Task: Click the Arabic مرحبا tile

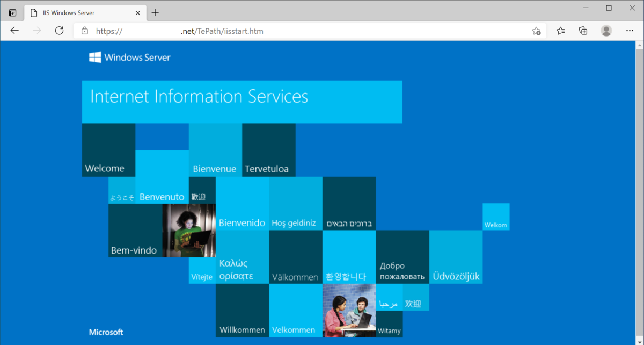Action: [389, 298]
